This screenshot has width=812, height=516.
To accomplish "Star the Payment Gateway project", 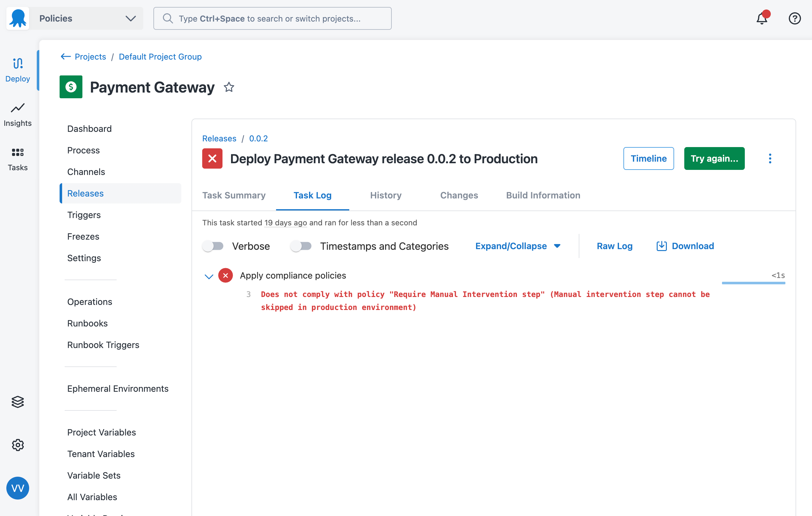I will [x=229, y=87].
